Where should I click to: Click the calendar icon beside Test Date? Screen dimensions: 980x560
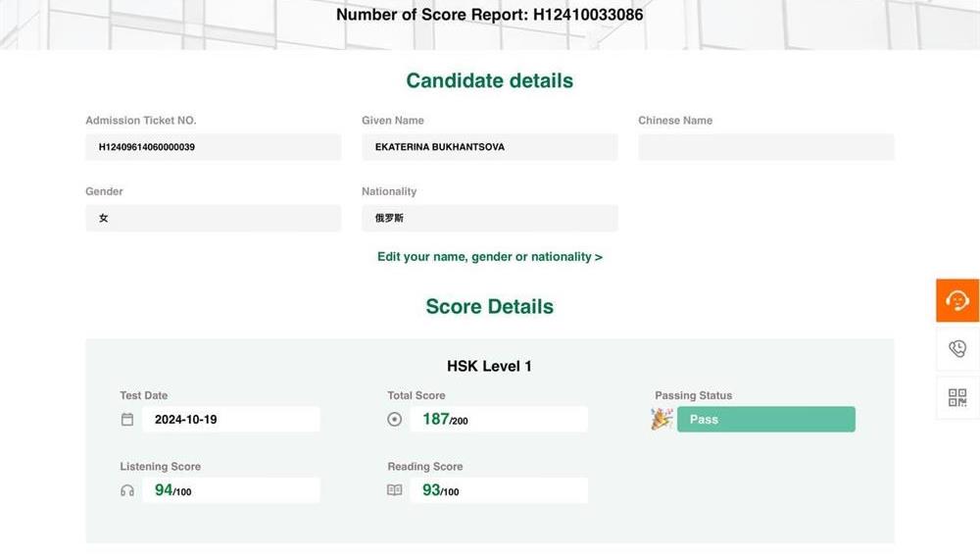(126, 419)
